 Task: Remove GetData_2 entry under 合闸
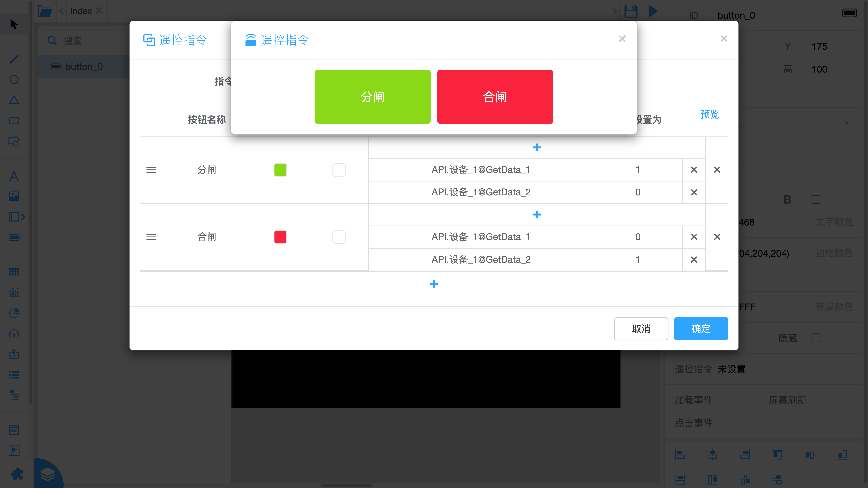[694, 259]
